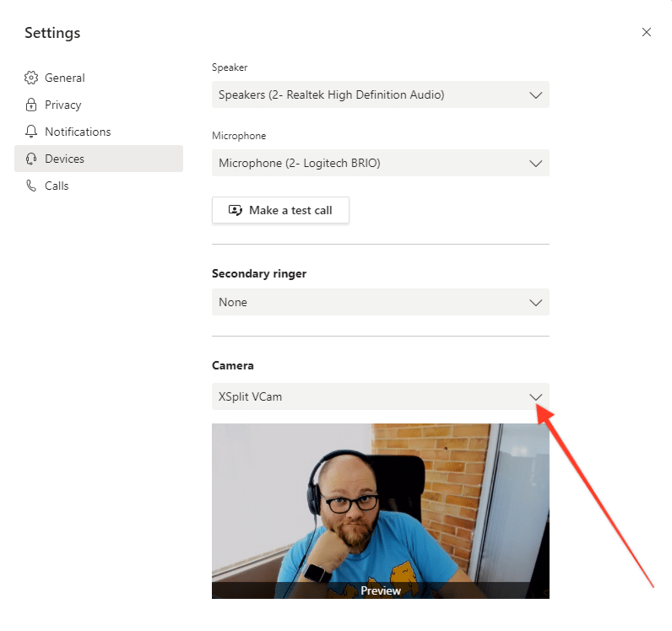Click the Secondary ringer heading
672x631 pixels.
tap(259, 273)
